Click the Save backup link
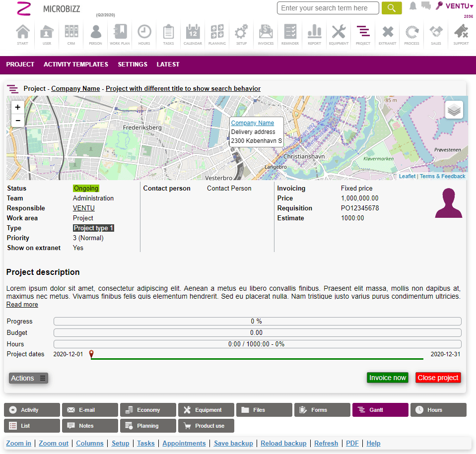Screen dimensions: 476x454 (233, 444)
